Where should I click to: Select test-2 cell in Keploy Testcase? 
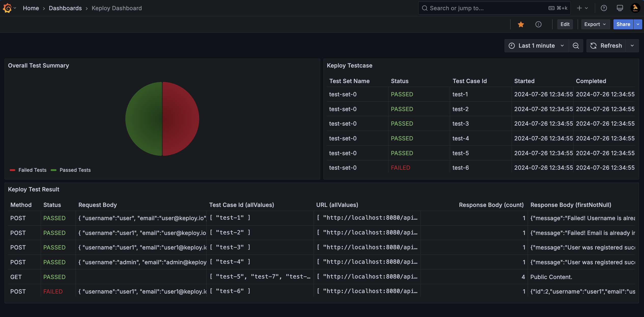point(481,109)
